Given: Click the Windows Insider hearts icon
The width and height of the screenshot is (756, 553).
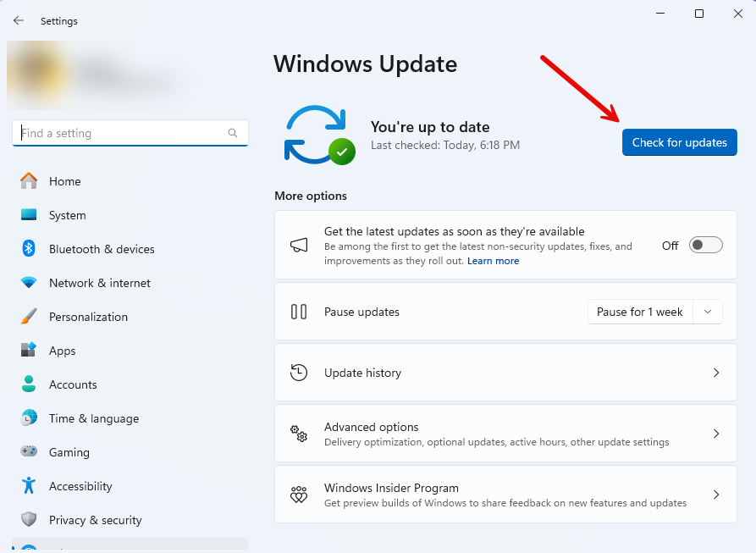Looking at the screenshot, I should click(x=299, y=495).
